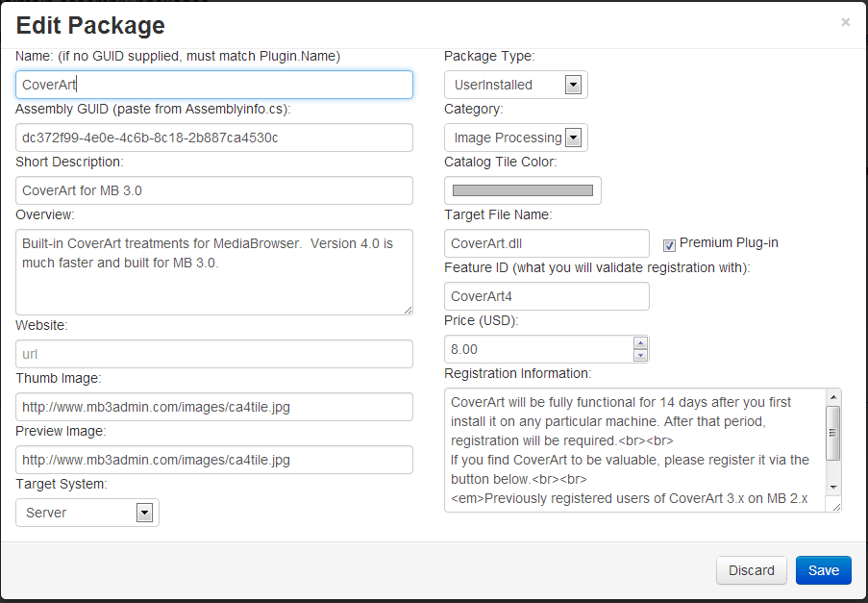
Task: Click the Thumb Image field
Action: coord(214,407)
